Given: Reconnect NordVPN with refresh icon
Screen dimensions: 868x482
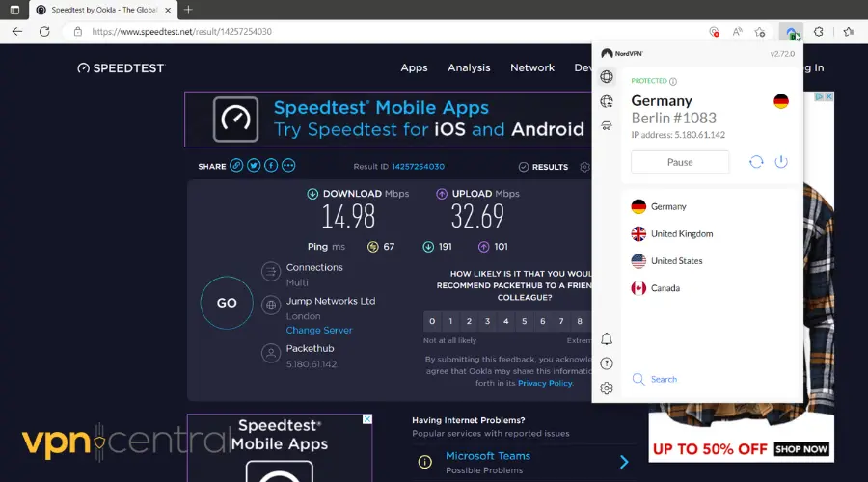Looking at the screenshot, I should click(x=756, y=162).
